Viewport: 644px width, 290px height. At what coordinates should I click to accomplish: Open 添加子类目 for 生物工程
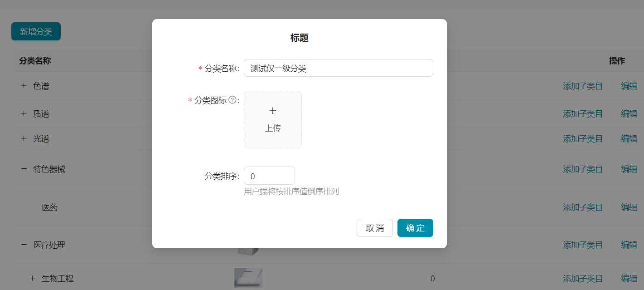[x=583, y=278]
